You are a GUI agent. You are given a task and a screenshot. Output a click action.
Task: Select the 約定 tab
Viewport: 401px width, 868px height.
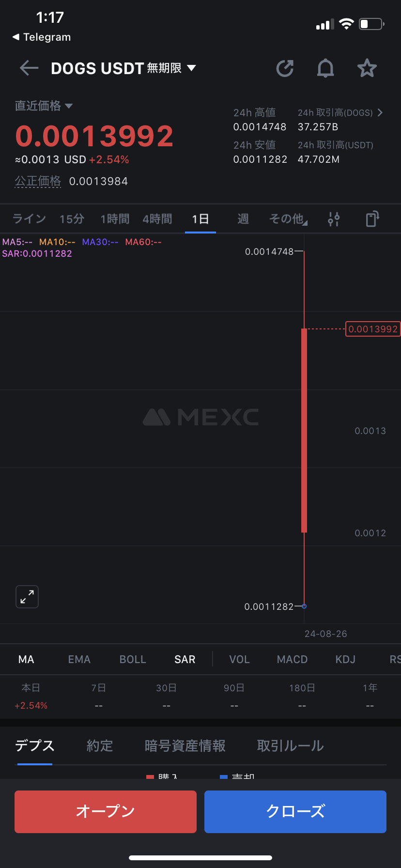[100, 745]
